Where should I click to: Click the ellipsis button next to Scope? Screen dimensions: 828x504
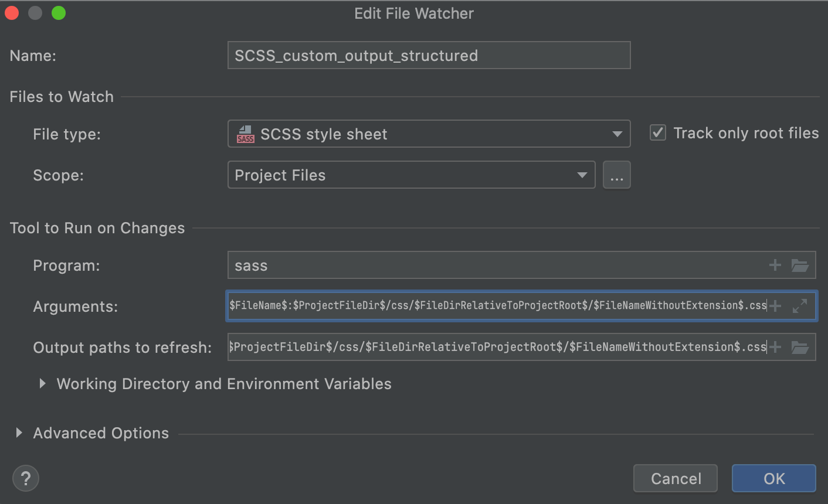[x=617, y=175]
